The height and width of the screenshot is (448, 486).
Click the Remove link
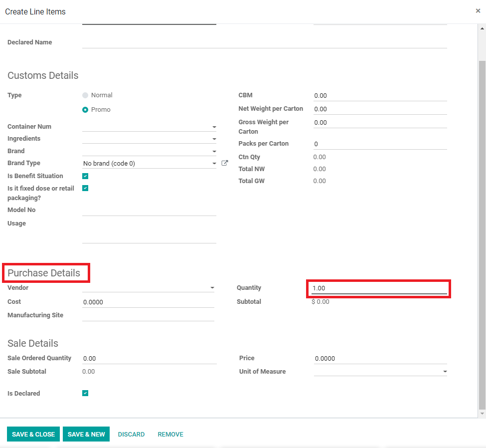[x=170, y=435]
